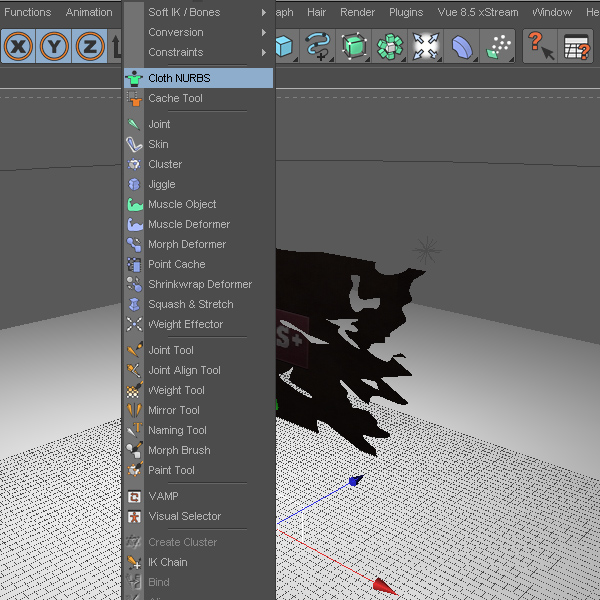The image size is (600, 600).
Task: Click the Weight Effector icon
Action: (x=134, y=324)
